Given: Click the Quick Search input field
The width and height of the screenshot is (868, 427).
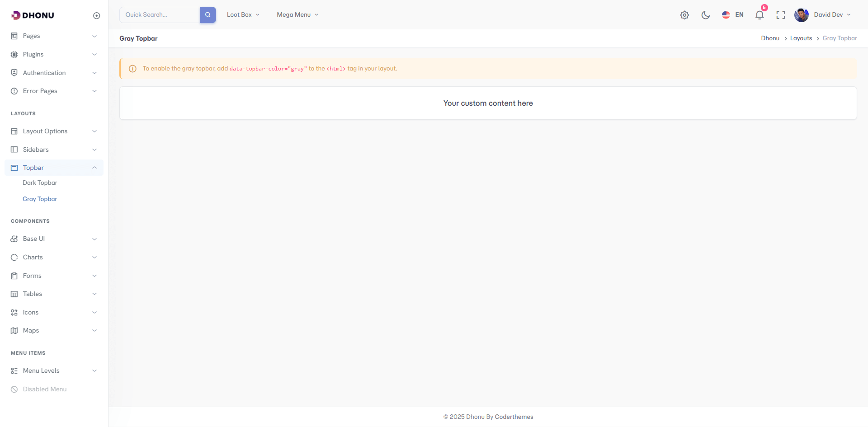Looking at the screenshot, I should click(160, 15).
